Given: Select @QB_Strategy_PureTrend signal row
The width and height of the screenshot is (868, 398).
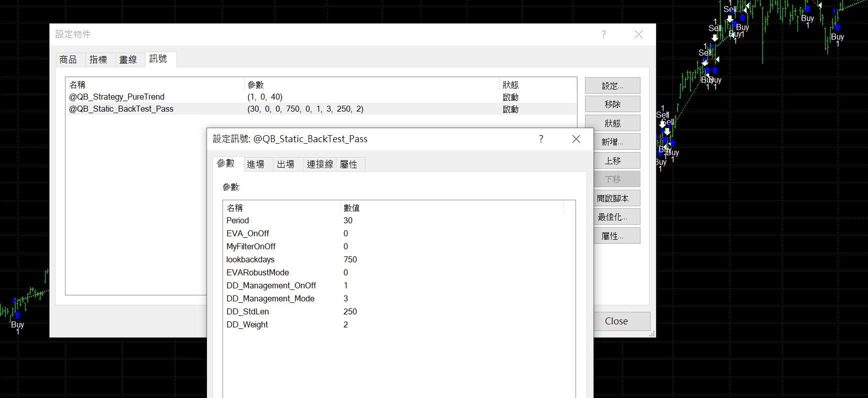Looking at the screenshot, I should 117,97.
